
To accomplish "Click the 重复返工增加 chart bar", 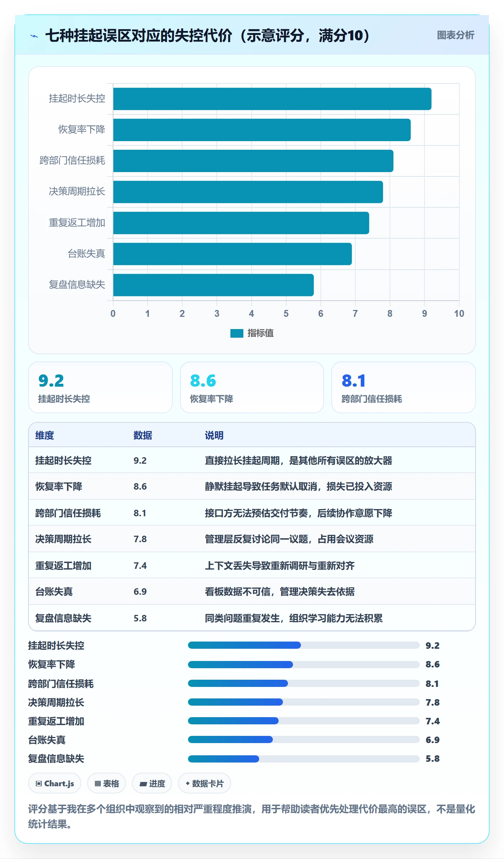I will 241,223.
